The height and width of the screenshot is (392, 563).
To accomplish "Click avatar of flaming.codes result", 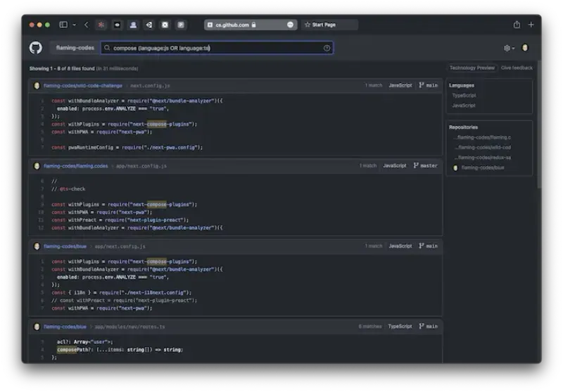I will pos(37,166).
